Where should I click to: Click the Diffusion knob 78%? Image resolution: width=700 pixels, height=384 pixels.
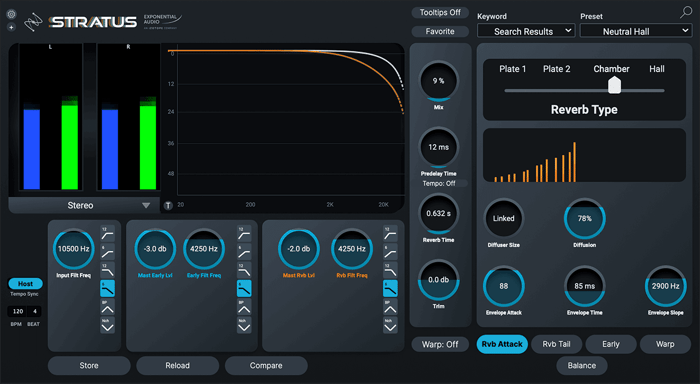[x=584, y=218]
